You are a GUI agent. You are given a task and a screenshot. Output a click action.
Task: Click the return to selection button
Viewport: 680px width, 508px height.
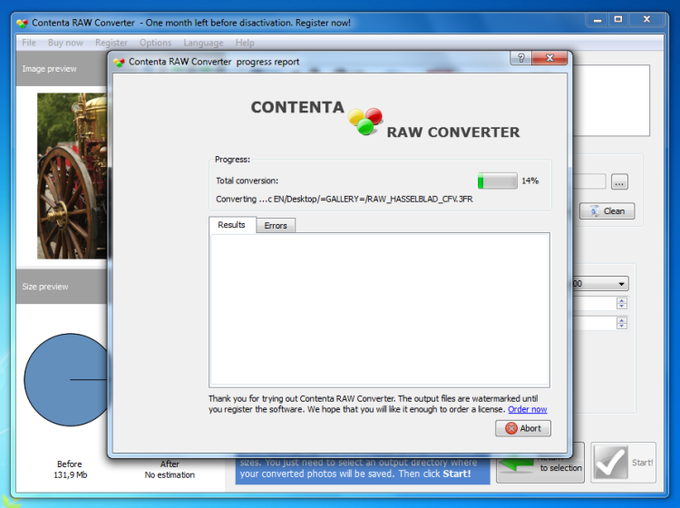(x=540, y=469)
